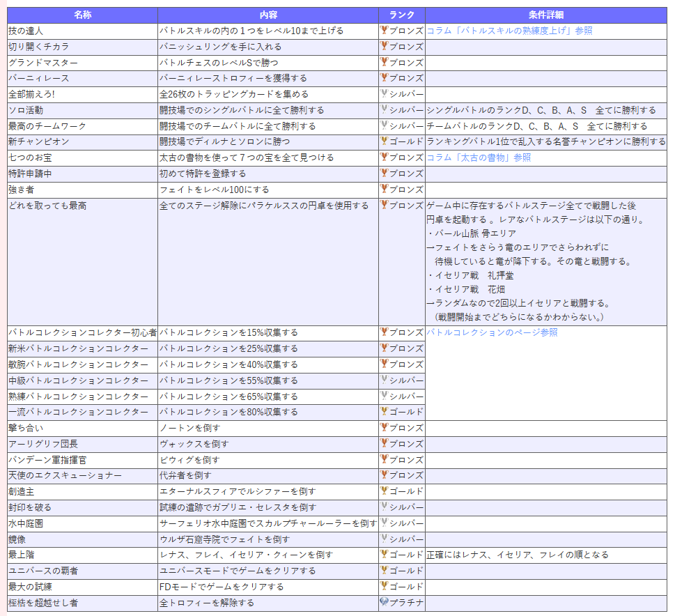Click the 名称 column header
The height and width of the screenshot is (616, 675).
pyautogui.click(x=82, y=15)
